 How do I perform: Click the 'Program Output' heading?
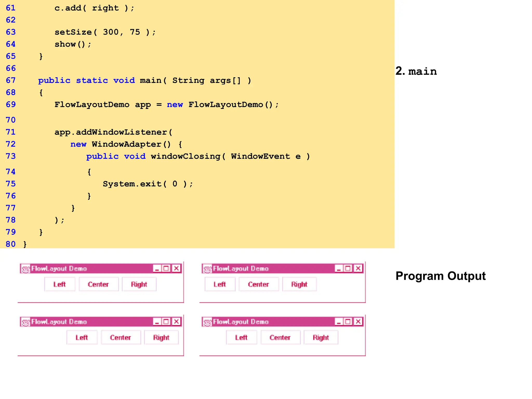(441, 276)
